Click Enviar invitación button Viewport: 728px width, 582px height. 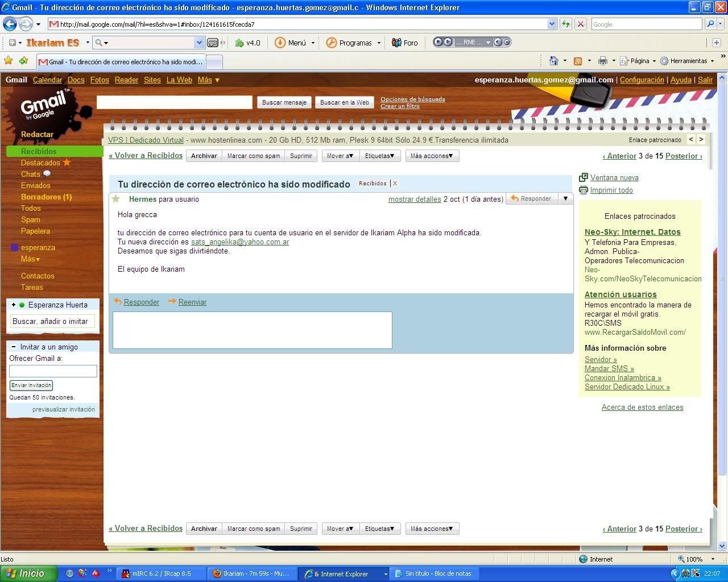pyautogui.click(x=31, y=385)
